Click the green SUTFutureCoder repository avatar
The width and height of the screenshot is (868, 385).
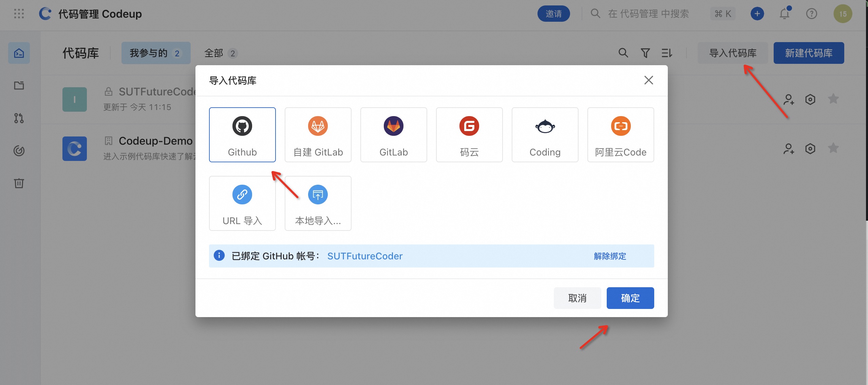(75, 99)
